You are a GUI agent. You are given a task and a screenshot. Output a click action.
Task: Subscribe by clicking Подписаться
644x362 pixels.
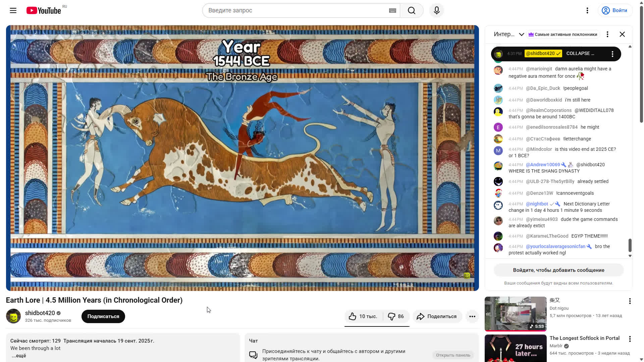click(103, 316)
